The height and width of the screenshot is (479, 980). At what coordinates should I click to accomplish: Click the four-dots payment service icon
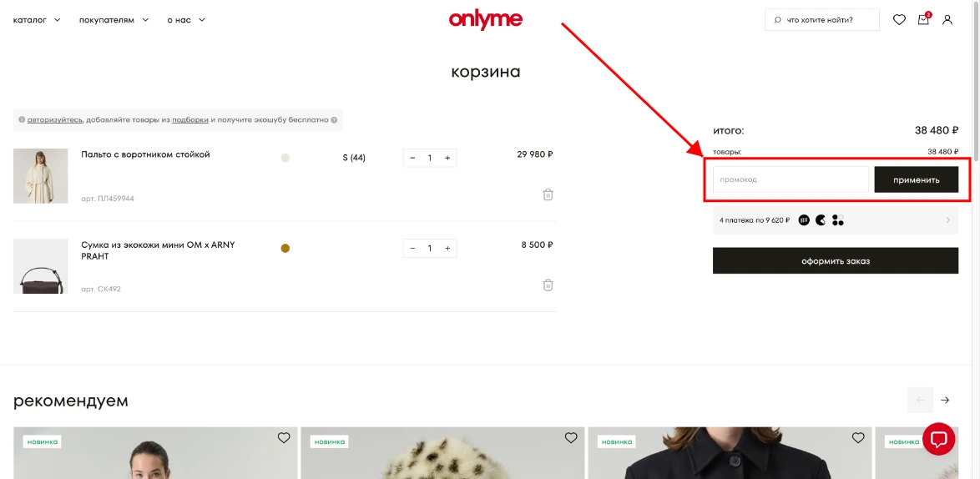click(838, 219)
